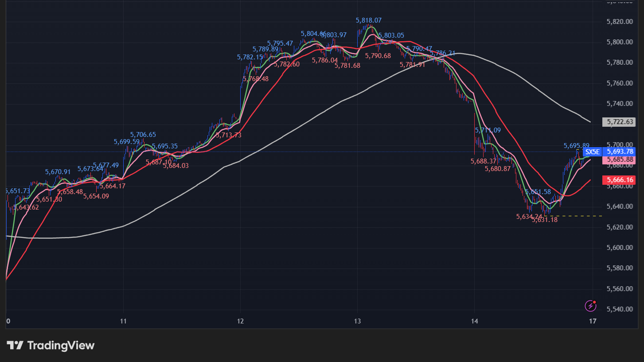This screenshot has height=362, width=644.
Task: Click the 5,818.07 high point label
Action: (x=369, y=20)
